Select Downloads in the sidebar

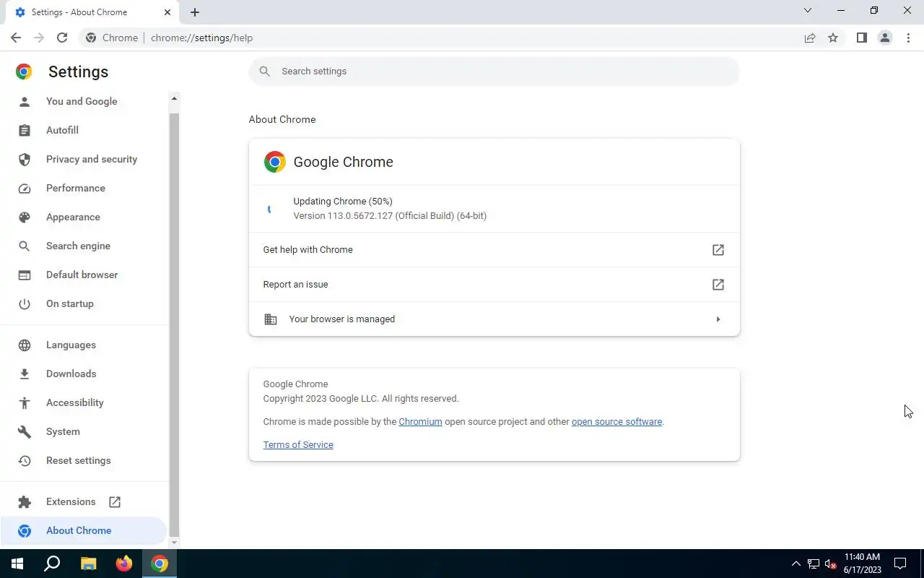[x=71, y=374]
